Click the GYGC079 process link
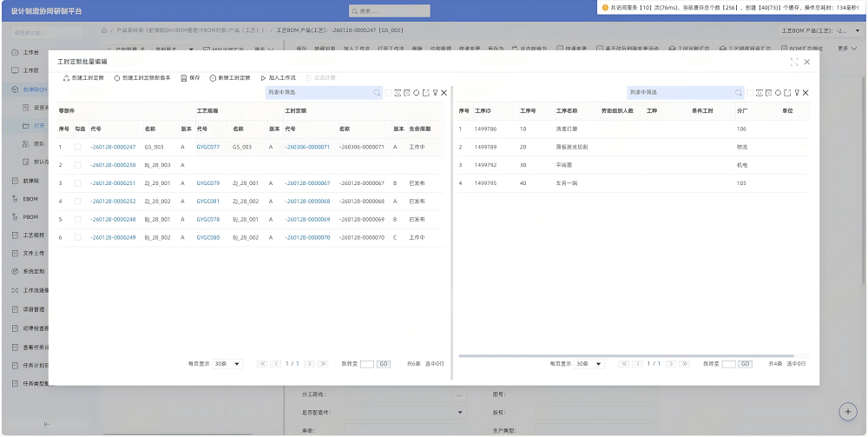The width and height of the screenshot is (868, 437). click(207, 183)
